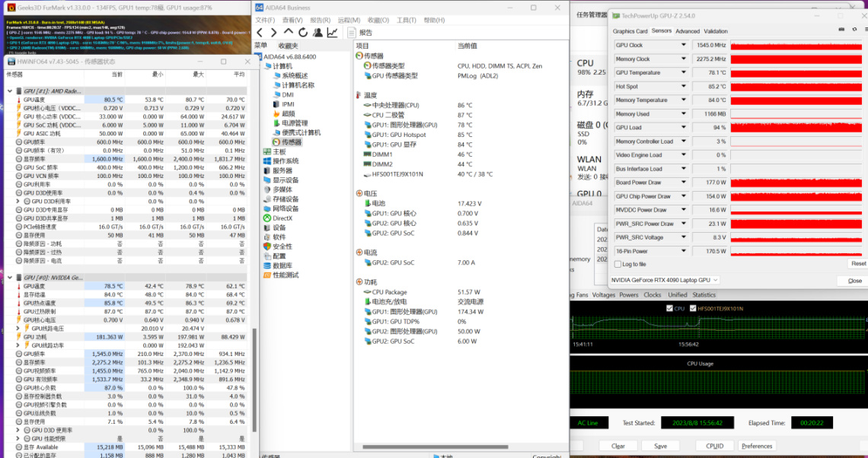This screenshot has width=868, height=458.
Task: Open the 工具(T) menu in AIDA64
Action: pyautogui.click(x=406, y=20)
